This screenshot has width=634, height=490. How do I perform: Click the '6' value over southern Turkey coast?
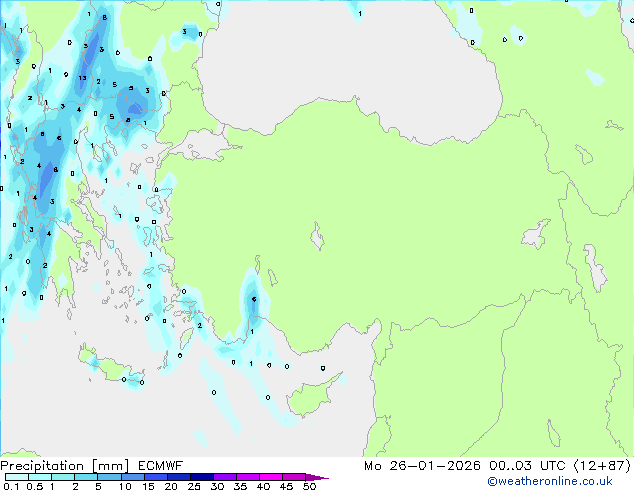pyautogui.click(x=254, y=299)
